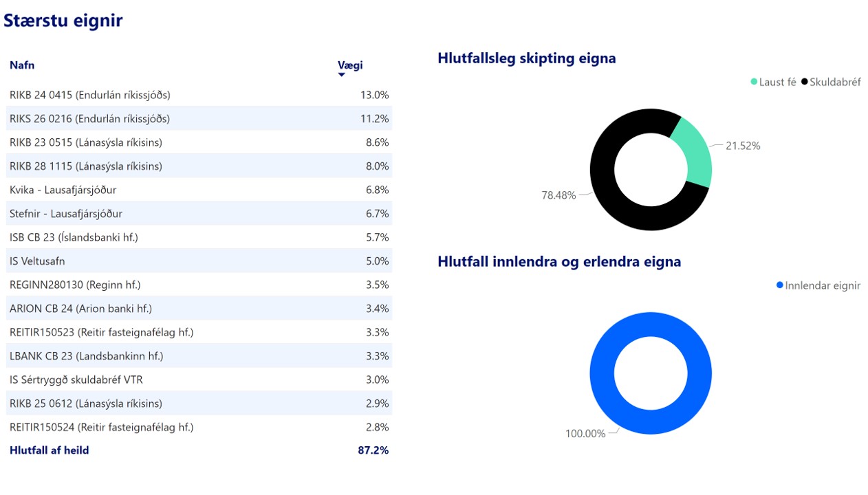The image size is (868, 495).
Task: Click the 21.52% data label
Action: tap(743, 146)
